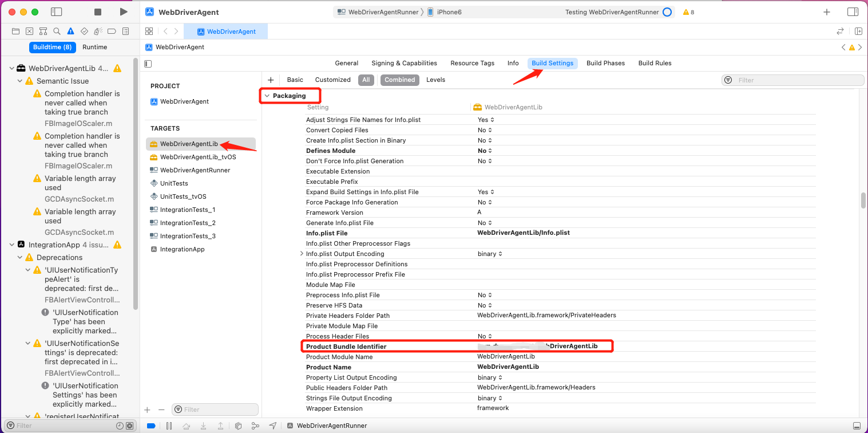Viewport: 868px width, 433px height.
Task: Toggle the inspectors panel at top right
Action: click(x=853, y=12)
